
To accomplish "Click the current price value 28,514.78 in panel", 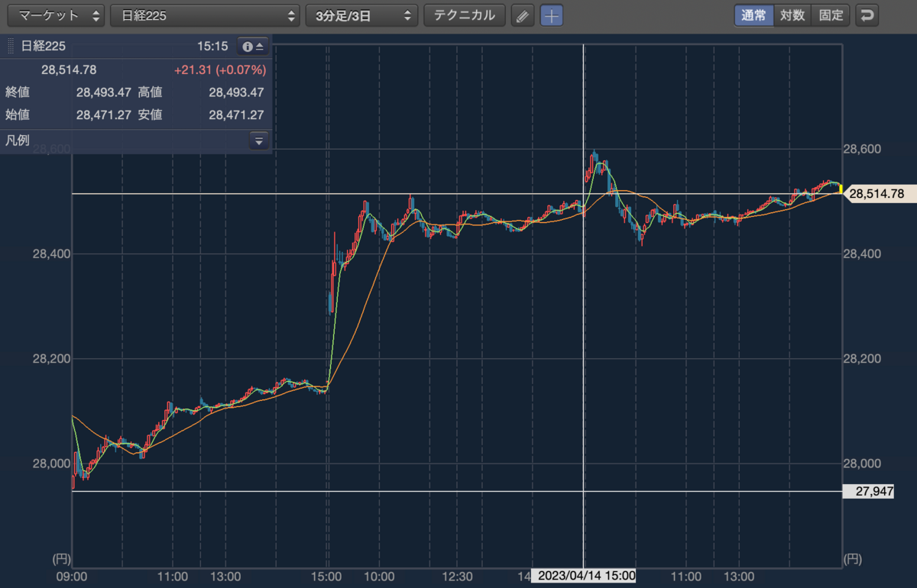I will (69, 70).
